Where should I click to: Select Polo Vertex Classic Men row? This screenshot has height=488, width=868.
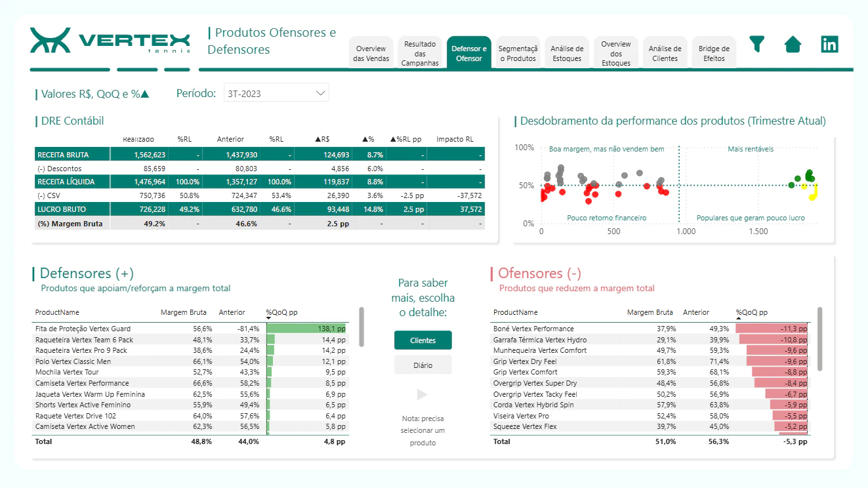pos(190,361)
